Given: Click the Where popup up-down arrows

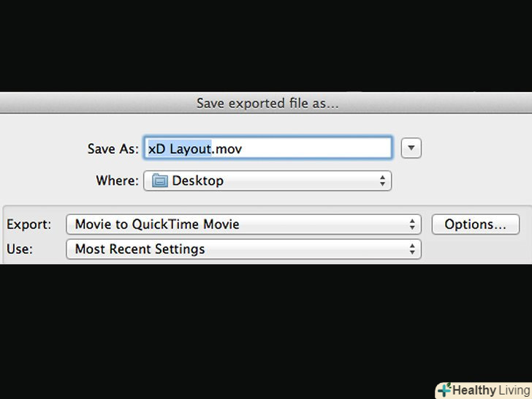Looking at the screenshot, I should (x=381, y=180).
